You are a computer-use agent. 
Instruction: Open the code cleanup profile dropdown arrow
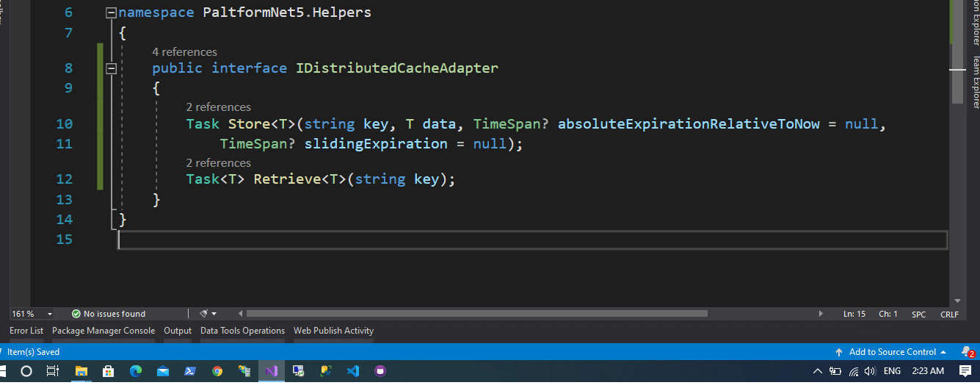coord(214,314)
